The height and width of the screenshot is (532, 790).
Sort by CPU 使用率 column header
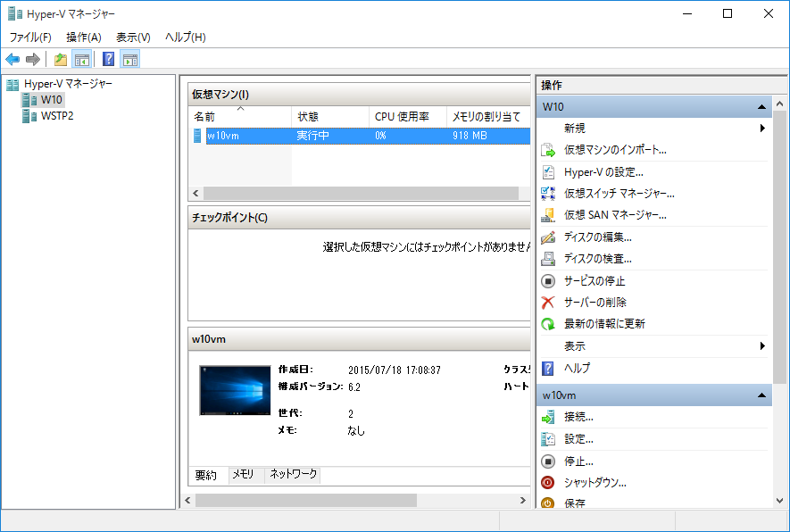click(x=408, y=117)
